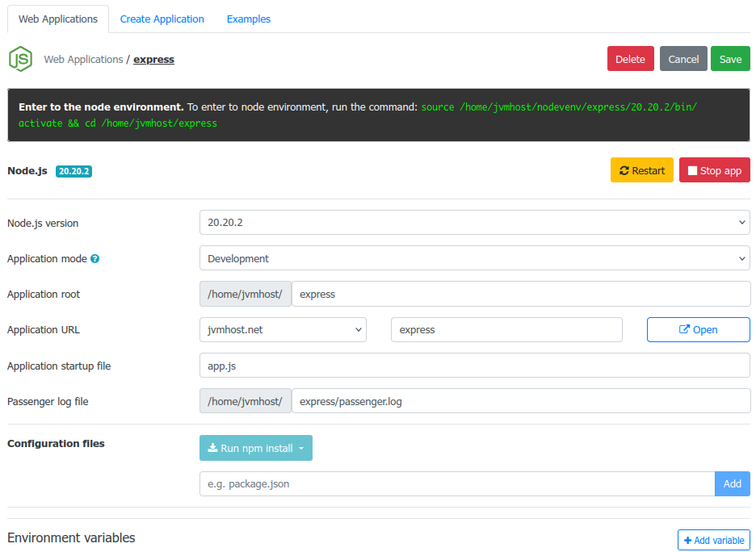Restart the Node.js app
756x552 pixels.
click(642, 170)
